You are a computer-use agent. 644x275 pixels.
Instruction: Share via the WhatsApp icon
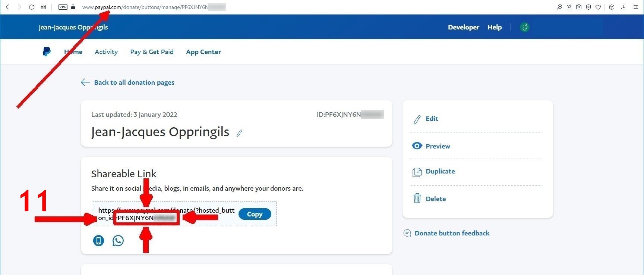[x=118, y=241]
